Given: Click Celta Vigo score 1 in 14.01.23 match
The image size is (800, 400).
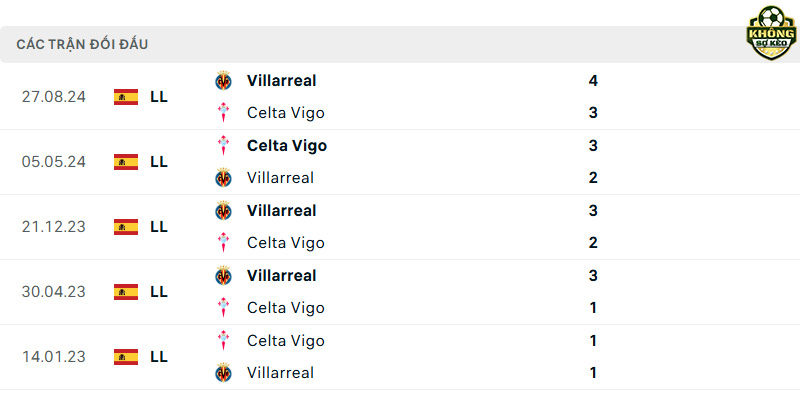Looking at the screenshot, I should point(593,340).
